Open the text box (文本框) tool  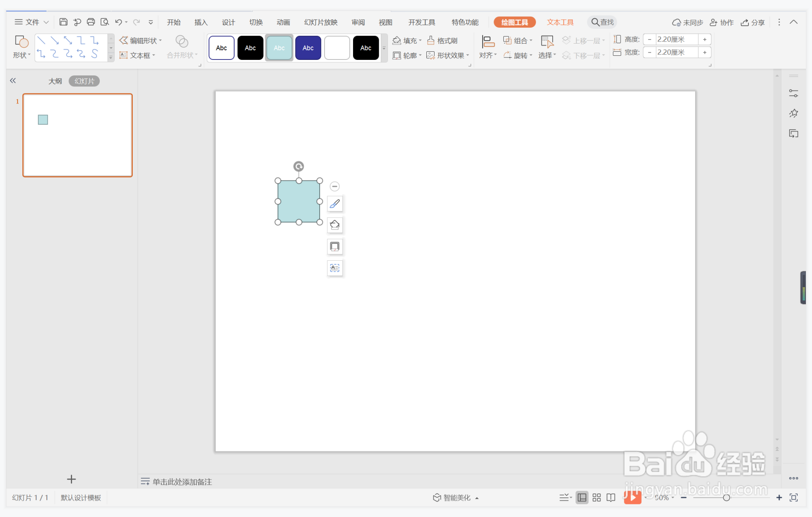(x=137, y=55)
